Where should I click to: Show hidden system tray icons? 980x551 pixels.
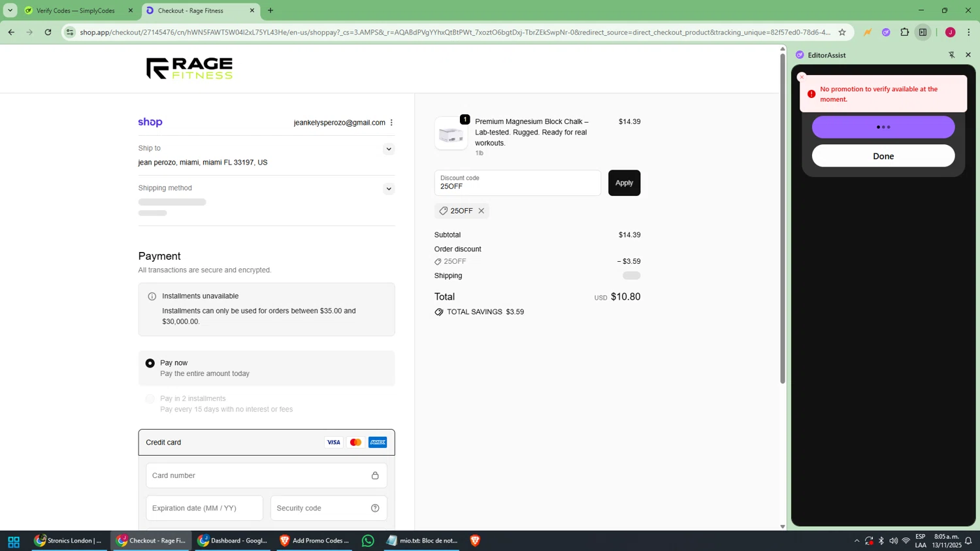857,541
